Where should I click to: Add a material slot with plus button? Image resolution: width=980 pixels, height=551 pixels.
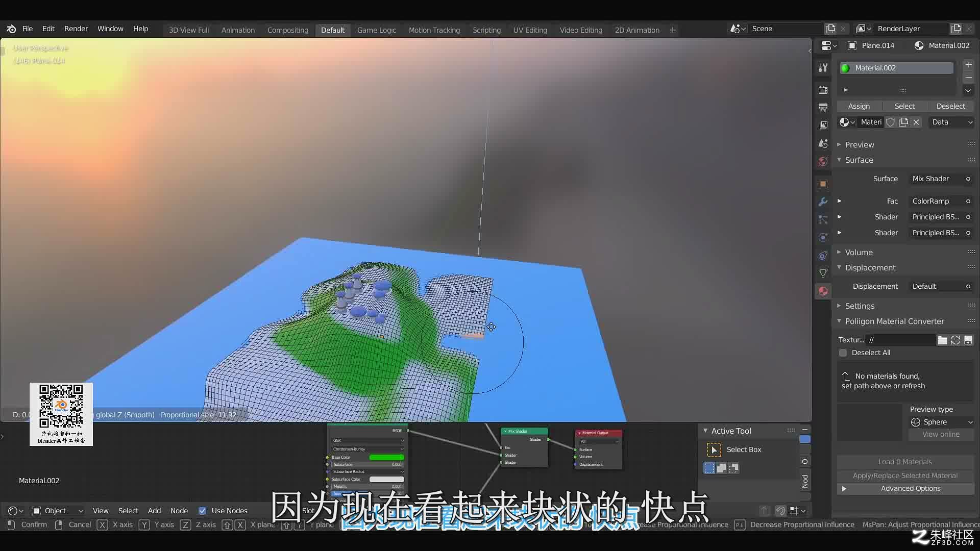968,65
